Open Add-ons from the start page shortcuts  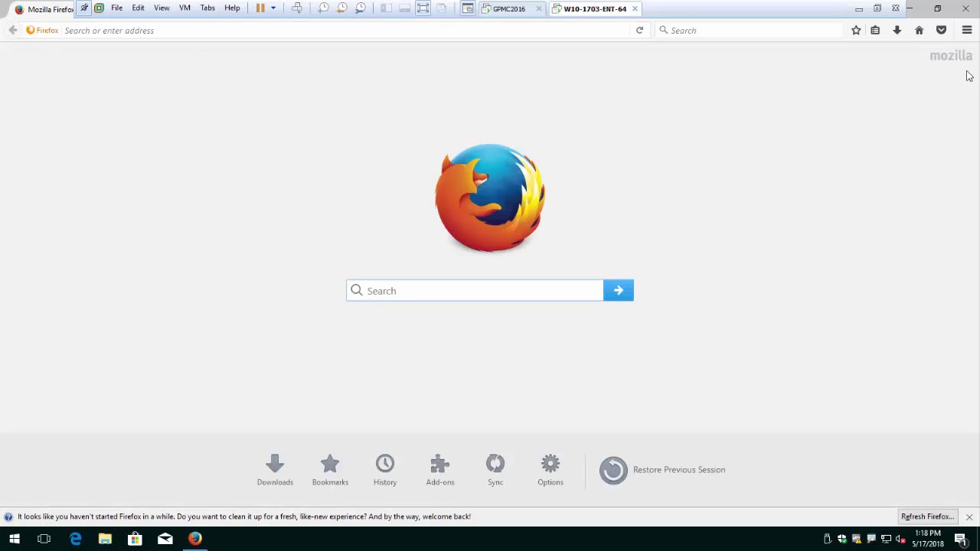tap(440, 470)
